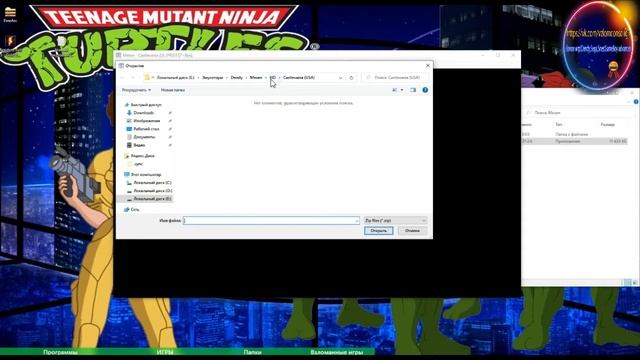Open "Изображения" in the navigation pane
Viewport: 640px width, 360px height.
[x=147, y=121]
